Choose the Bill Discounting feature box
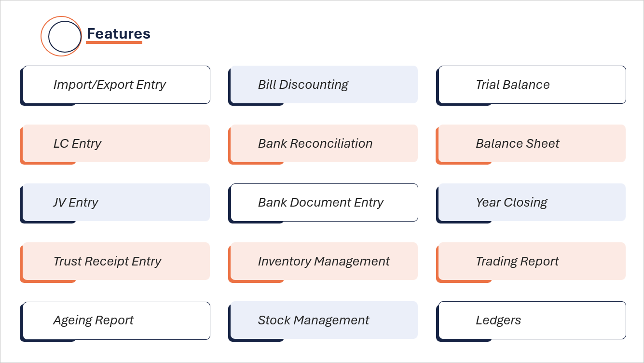This screenshot has height=363, width=644. (324, 84)
